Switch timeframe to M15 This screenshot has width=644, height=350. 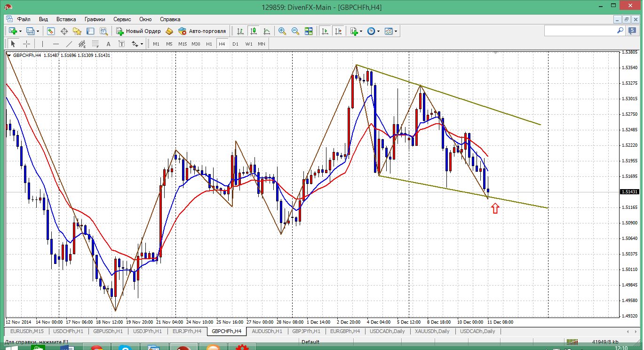(183, 44)
